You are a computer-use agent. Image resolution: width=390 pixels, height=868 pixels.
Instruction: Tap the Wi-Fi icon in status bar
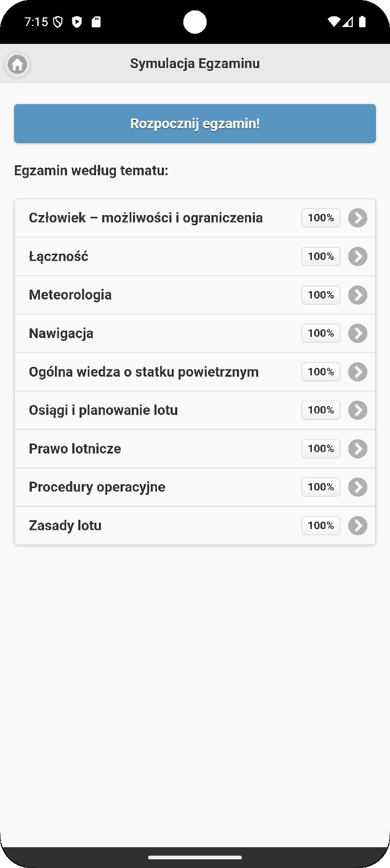click(334, 22)
